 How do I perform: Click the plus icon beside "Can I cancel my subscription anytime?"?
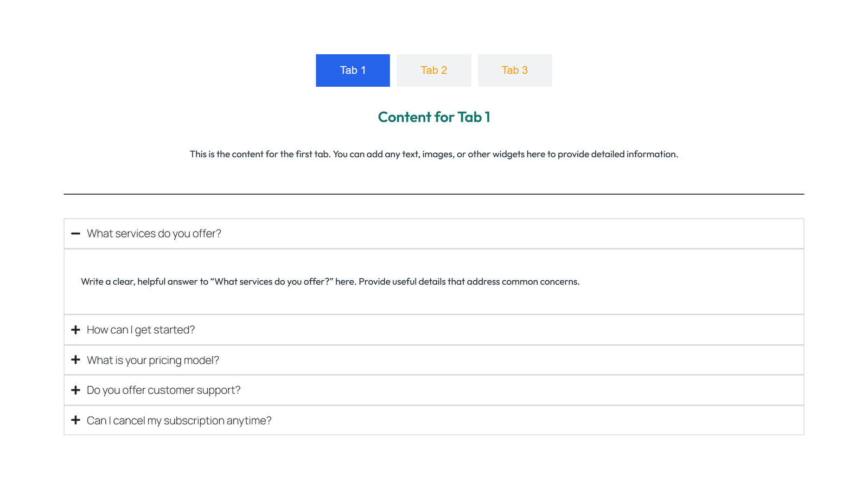76,420
